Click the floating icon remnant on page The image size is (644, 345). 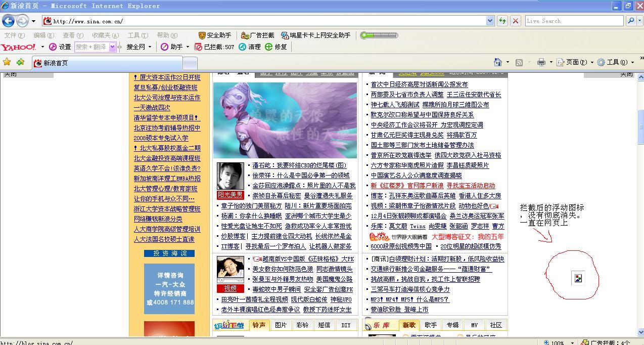[578, 278]
